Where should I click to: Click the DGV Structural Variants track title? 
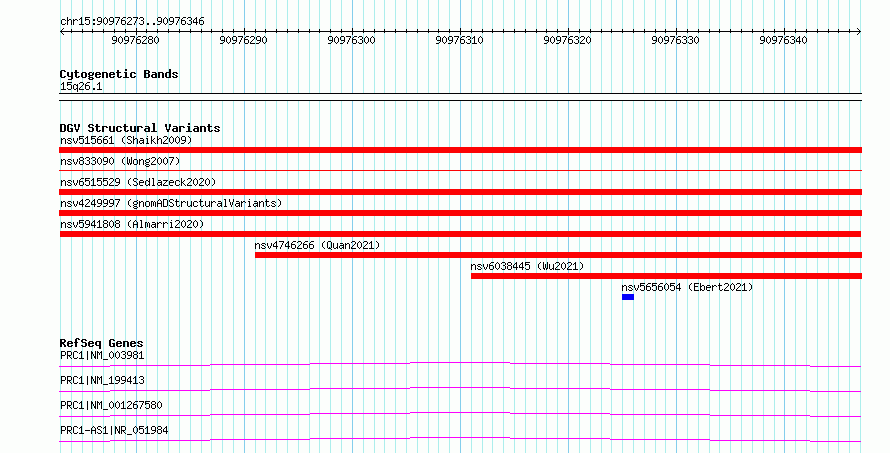[140, 128]
